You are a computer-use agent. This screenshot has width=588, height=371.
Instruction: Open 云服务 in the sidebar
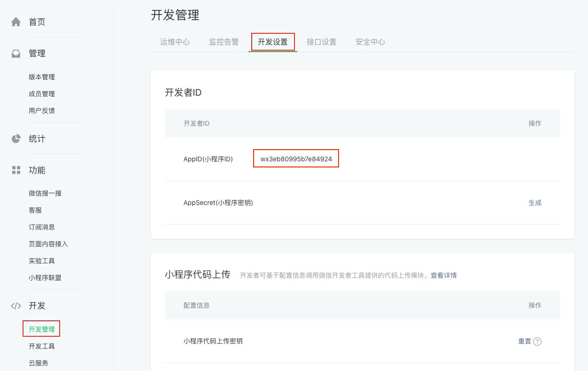tap(39, 363)
